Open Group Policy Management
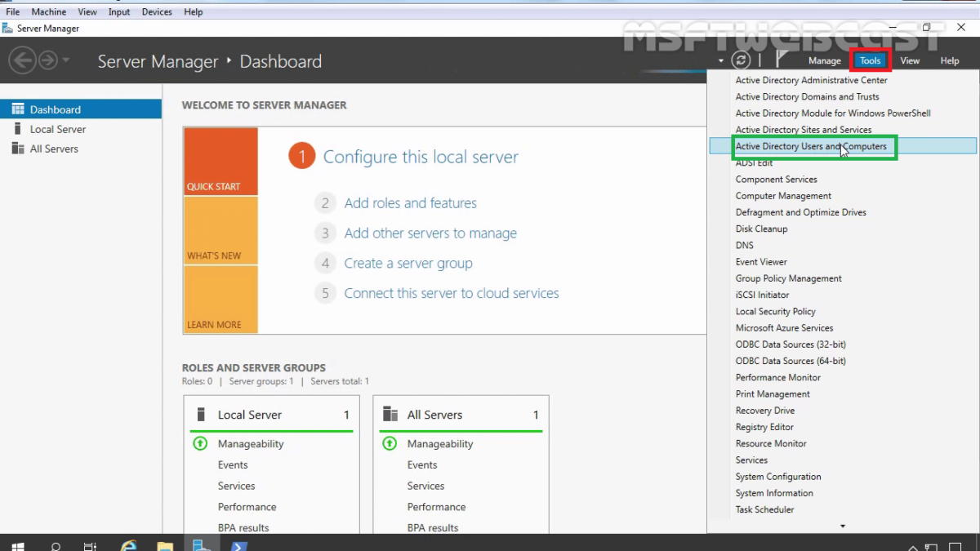 842,278
